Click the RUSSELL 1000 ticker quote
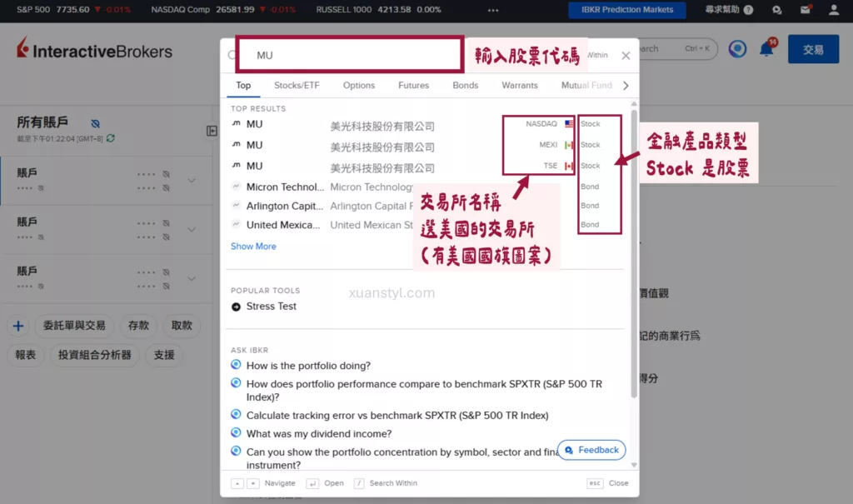Viewport: 853px width, 504px height. tap(379, 10)
